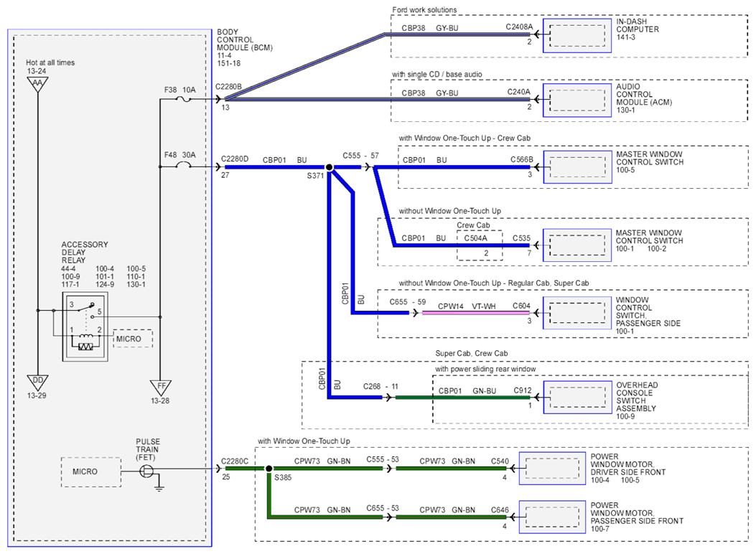Select the overhead console switch component box
756x554 pixels.
point(578,397)
